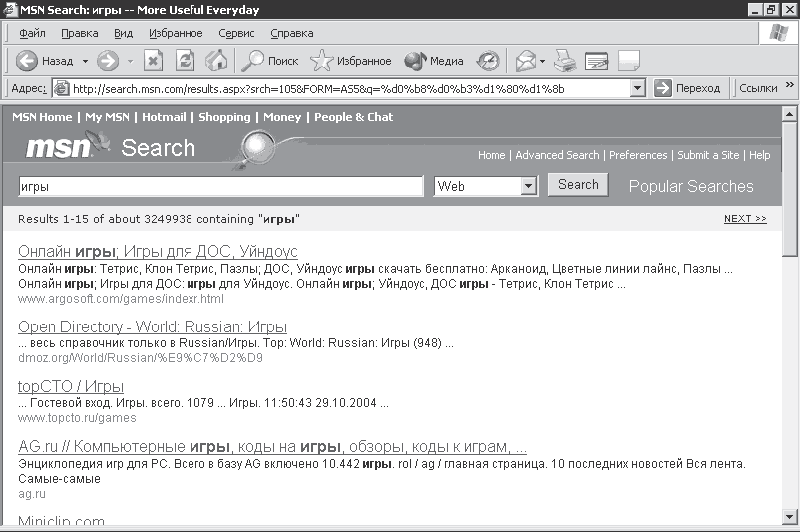Click the Back (Назад) arrow icon
800x532 pixels.
(x=27, y=61)
